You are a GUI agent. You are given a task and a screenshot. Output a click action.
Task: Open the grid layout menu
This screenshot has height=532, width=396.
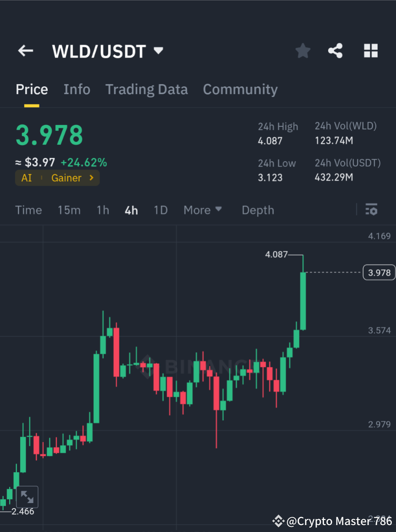pos(370,51)
